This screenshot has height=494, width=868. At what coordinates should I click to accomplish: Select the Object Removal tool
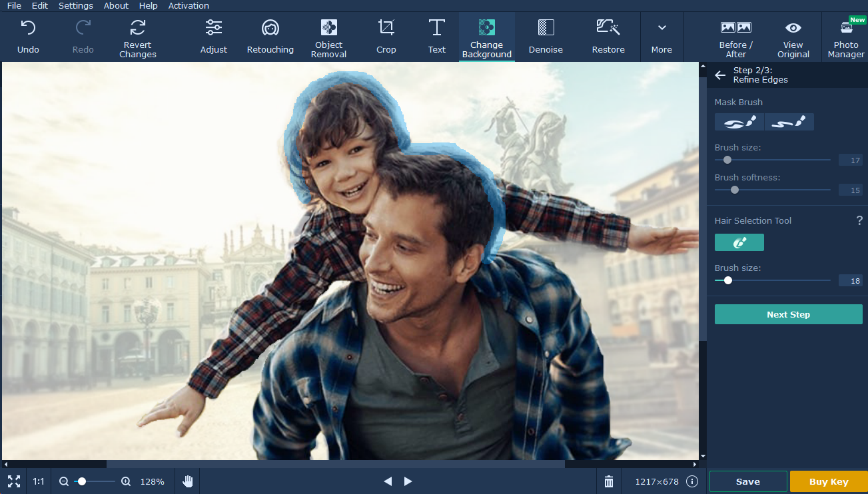click(x=329, y=38)
